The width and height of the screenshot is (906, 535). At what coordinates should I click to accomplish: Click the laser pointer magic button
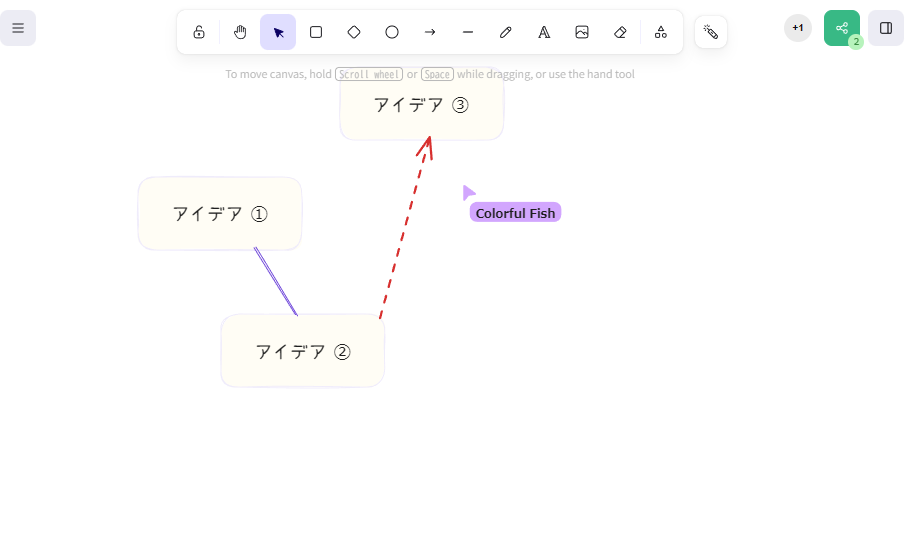click(x=711, y=32)
